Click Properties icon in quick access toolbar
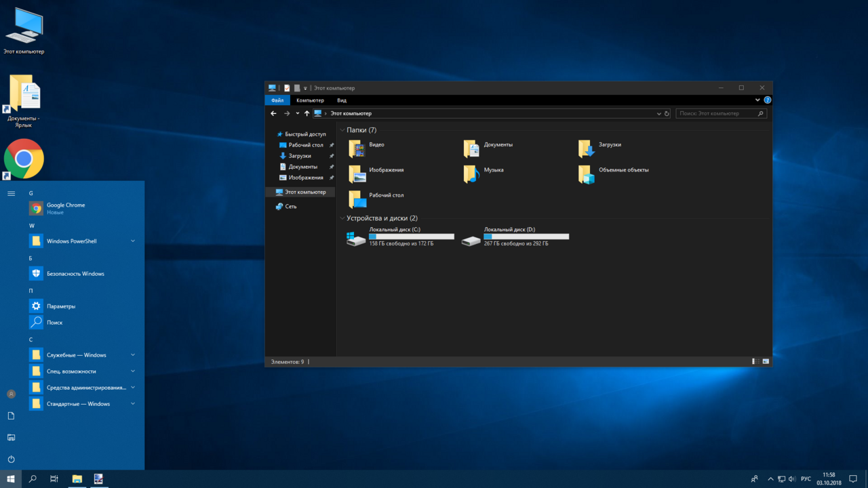868x488 pixels. (287, 88)
